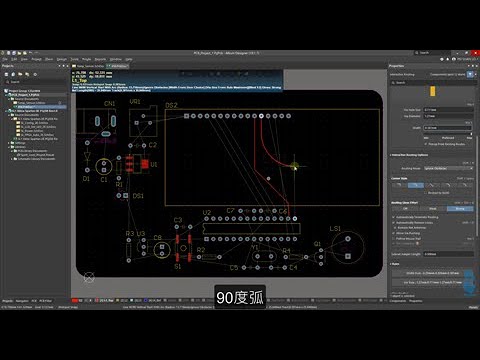Toggle Restrict to 90/45 checkbox
480x360 pixels.
point(426,193)
